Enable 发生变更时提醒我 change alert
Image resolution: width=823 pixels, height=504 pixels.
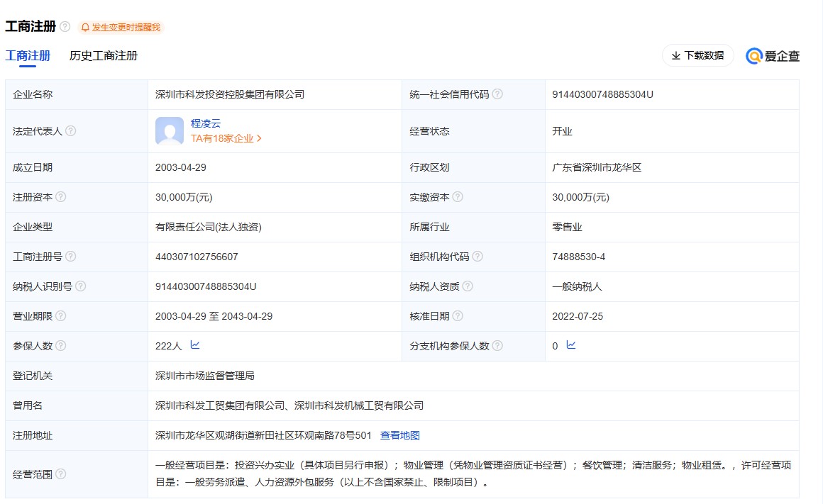(x=121, y=28)
